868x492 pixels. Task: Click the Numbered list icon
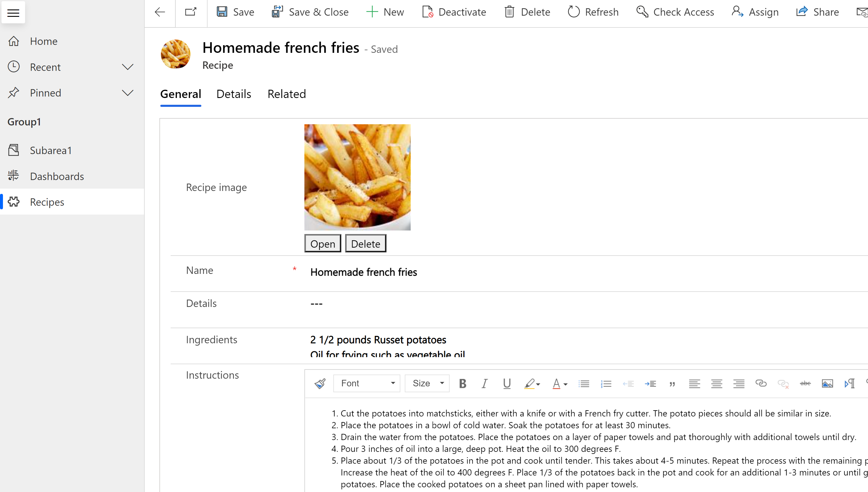[606, 383]
